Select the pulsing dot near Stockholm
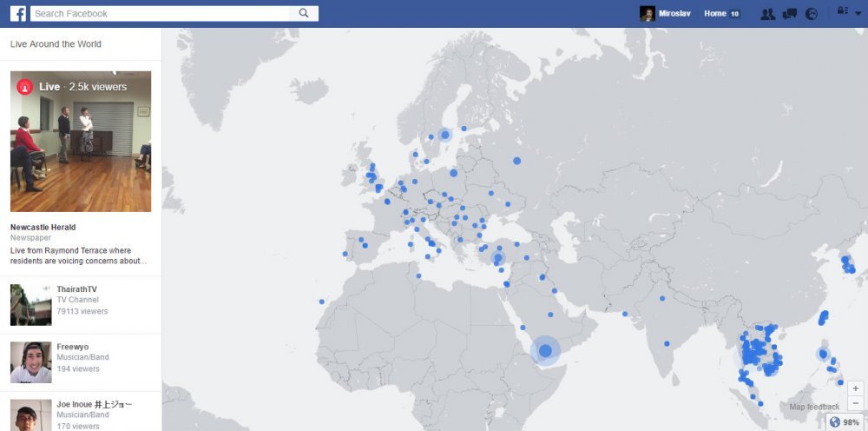Screen dimensions: 868x431 (445, 135)
